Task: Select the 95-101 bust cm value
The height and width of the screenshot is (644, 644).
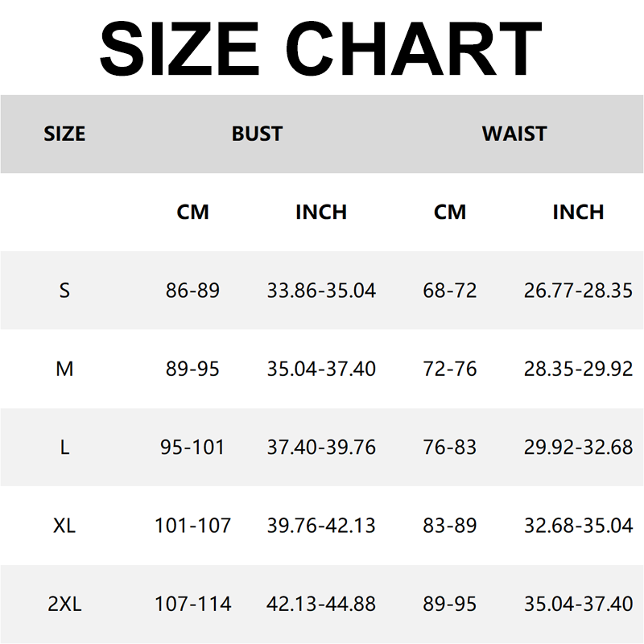Action: point(192,448)
